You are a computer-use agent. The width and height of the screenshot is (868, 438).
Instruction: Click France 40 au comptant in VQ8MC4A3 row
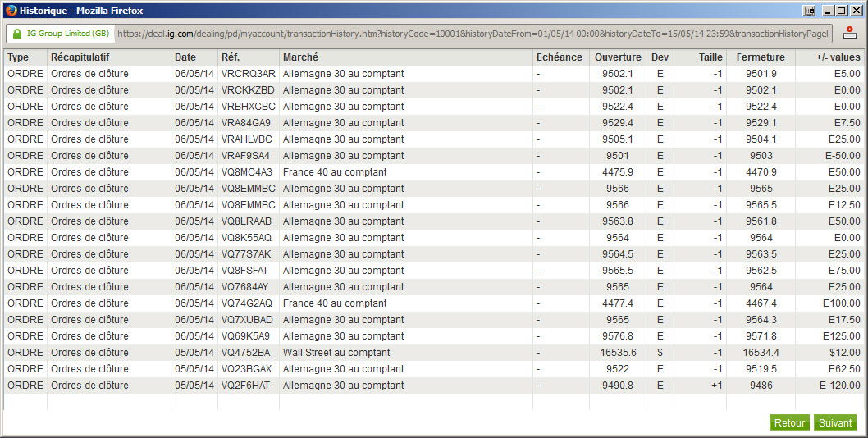tap(335, 172)
